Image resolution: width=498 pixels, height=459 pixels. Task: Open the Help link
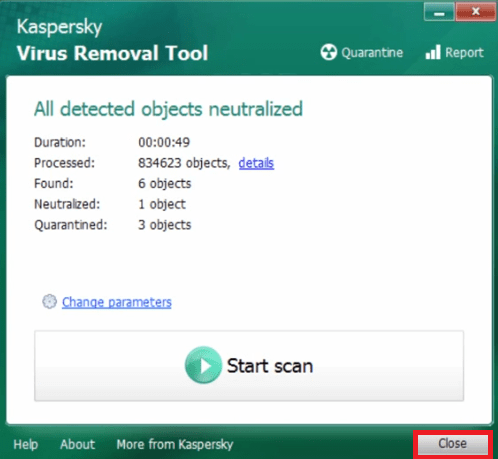(26, 444)
